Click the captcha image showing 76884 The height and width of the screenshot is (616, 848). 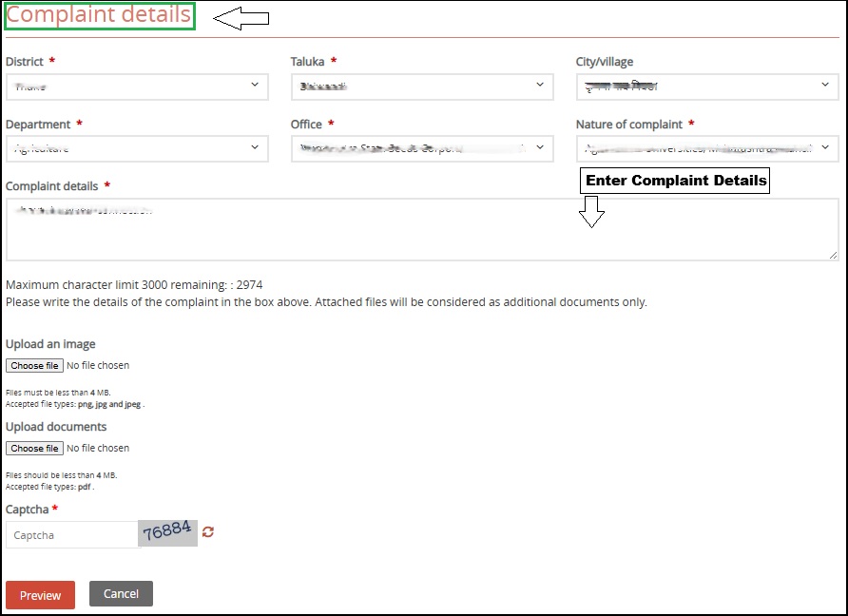[168, 532]
